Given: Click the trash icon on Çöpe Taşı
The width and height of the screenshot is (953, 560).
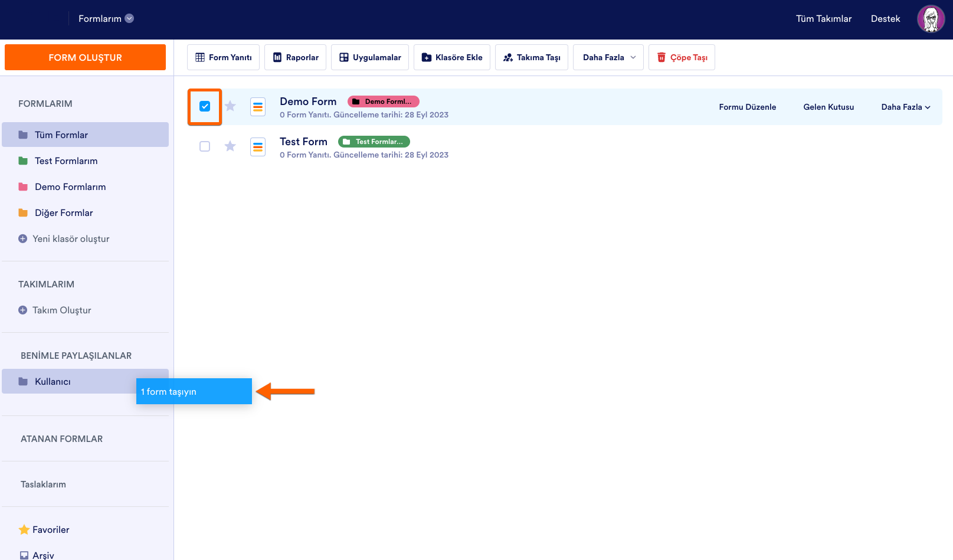Looking at the screenshot, I should [x=661, y=57].
